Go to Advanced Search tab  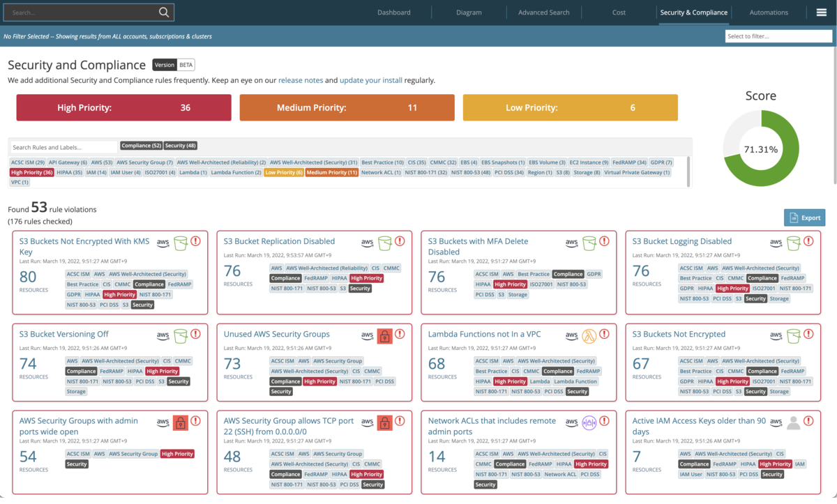point(544,13)
